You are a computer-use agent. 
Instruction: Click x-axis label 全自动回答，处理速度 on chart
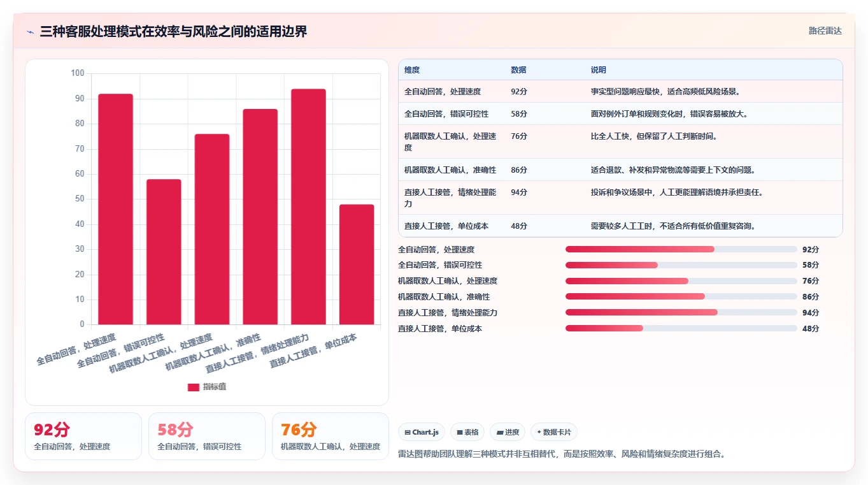tap(76, 349)
